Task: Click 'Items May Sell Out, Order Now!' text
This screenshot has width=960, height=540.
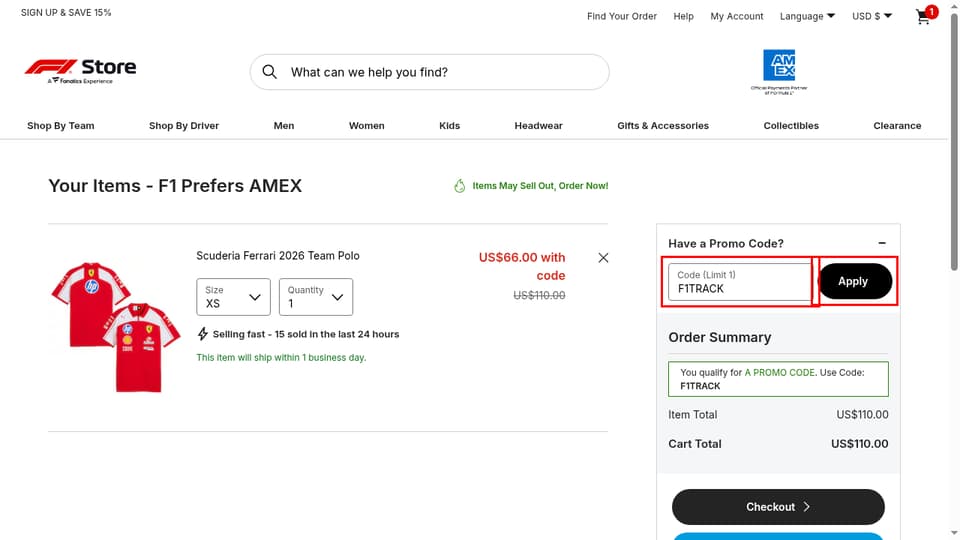Action: pos(540,186)
